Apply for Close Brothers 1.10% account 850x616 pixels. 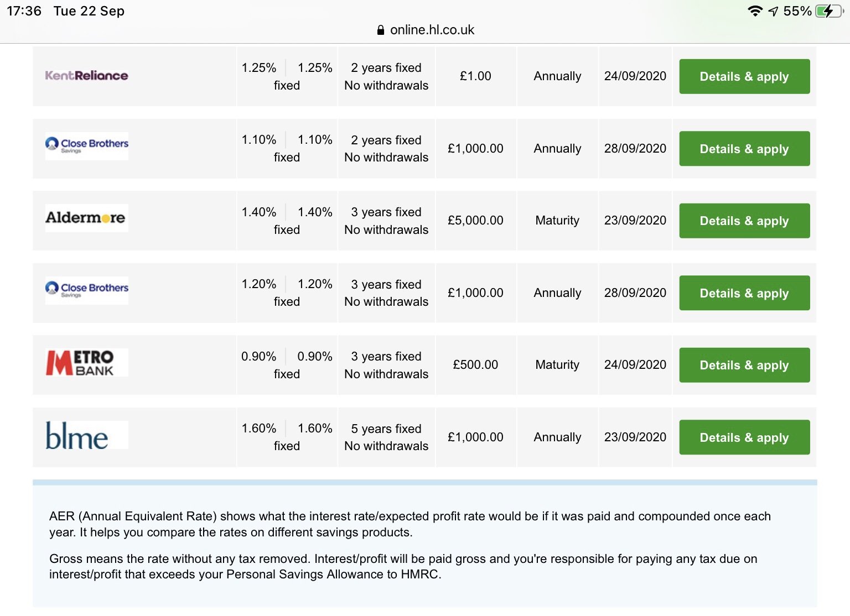[744, 149]
